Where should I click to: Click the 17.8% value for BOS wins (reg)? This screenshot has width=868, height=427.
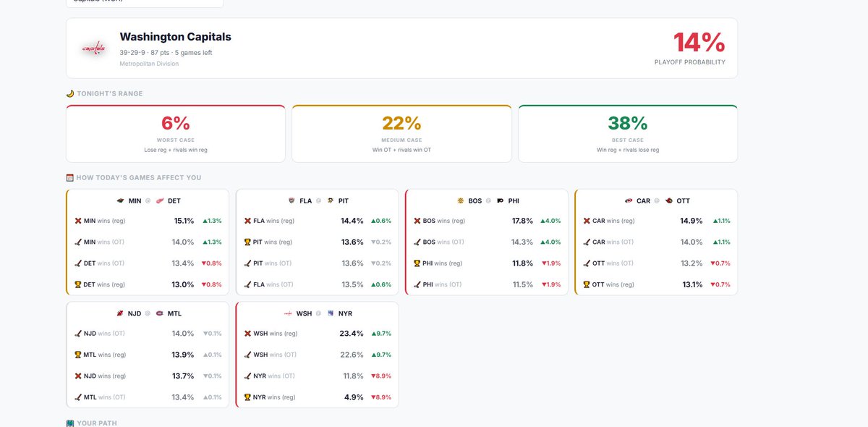click(522, 221)
